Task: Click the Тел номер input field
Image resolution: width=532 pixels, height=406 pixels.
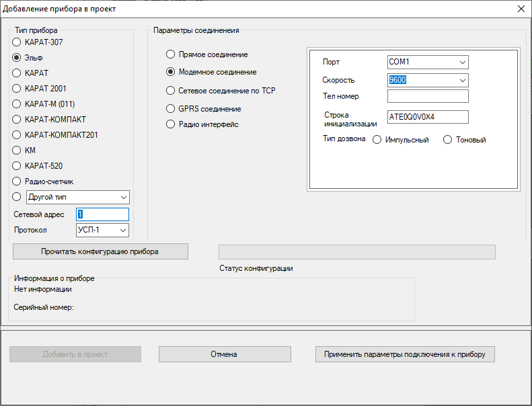Action: [428, 96]
